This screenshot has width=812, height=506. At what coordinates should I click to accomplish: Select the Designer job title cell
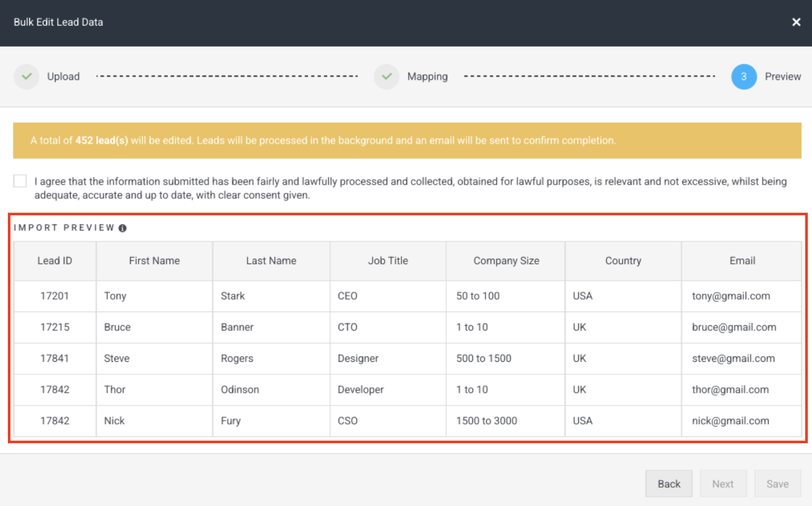pyautogui.click(x=388, y=359)
